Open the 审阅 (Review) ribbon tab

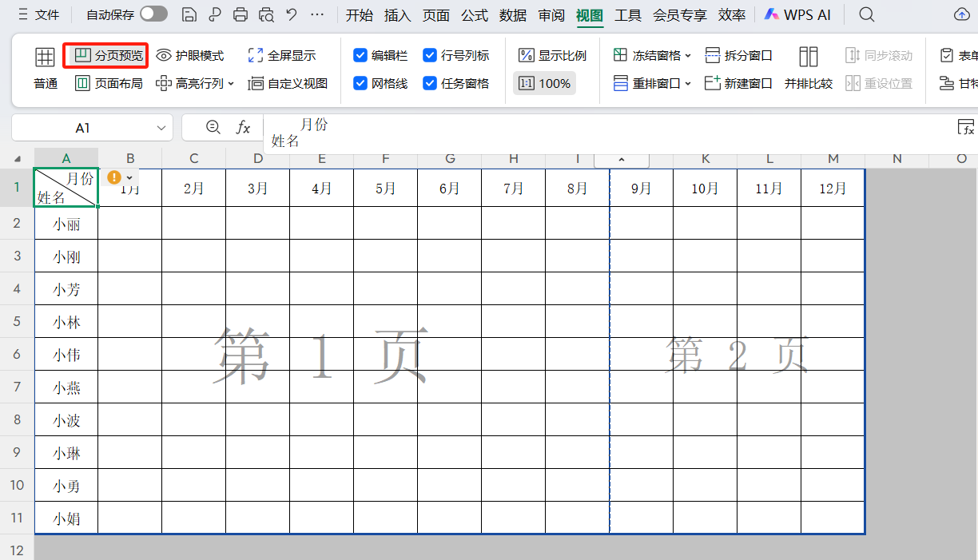click(x=551, y=14)
